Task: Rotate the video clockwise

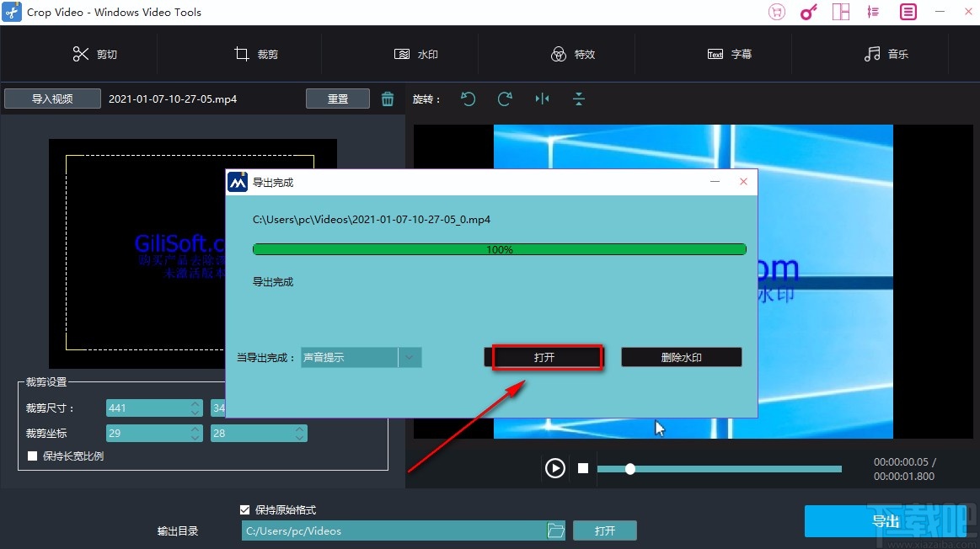Action: 505,99
